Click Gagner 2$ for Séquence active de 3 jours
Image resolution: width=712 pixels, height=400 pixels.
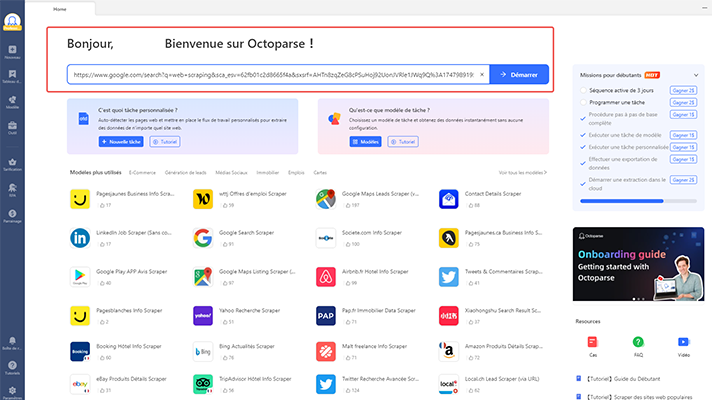point(683,90)
